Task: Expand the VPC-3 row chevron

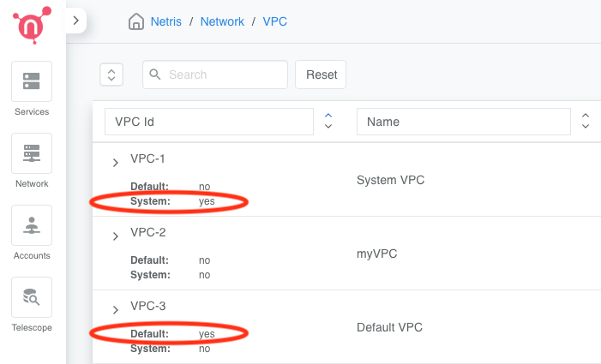Action: 116,310
